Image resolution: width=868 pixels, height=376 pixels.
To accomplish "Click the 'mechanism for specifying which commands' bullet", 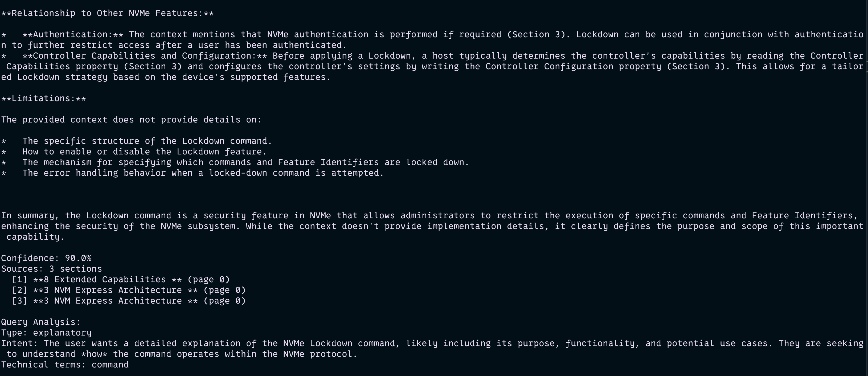I will 245,162.
